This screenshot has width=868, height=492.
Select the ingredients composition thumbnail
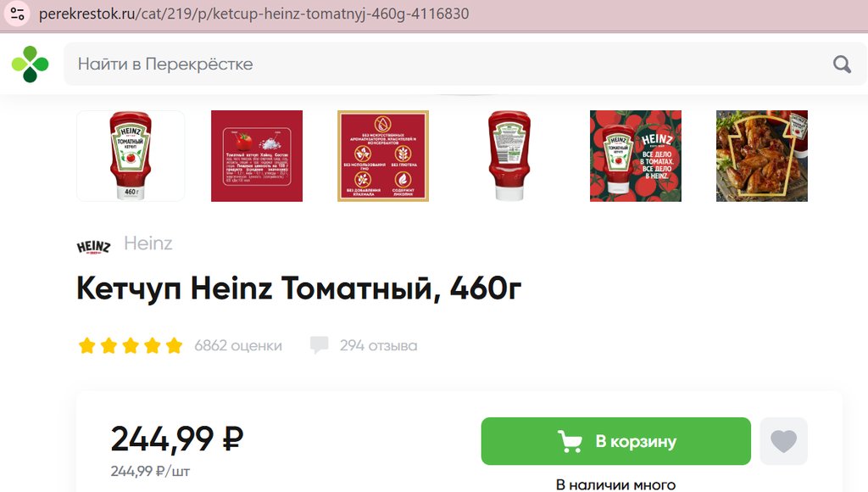pyautogui.click(x=257, y=156)
